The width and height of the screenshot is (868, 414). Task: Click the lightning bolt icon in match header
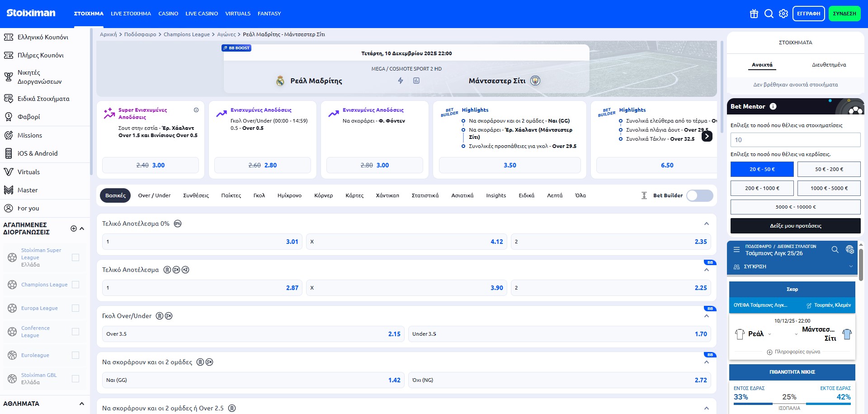400,81
